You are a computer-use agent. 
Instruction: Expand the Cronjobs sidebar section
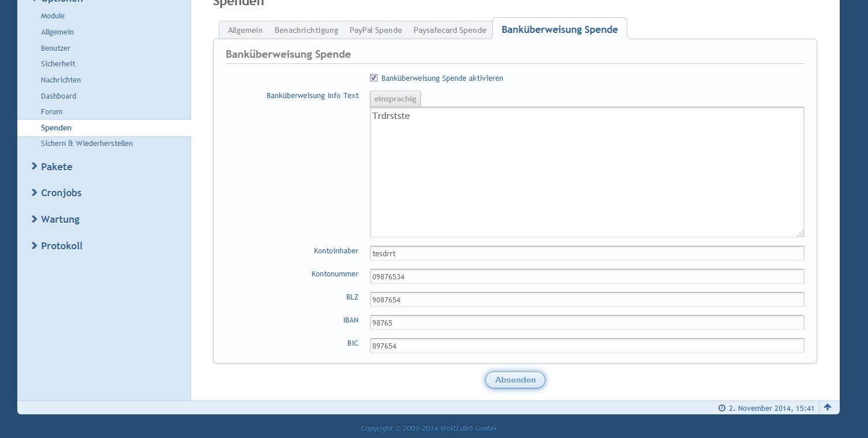tap(61, 193)
